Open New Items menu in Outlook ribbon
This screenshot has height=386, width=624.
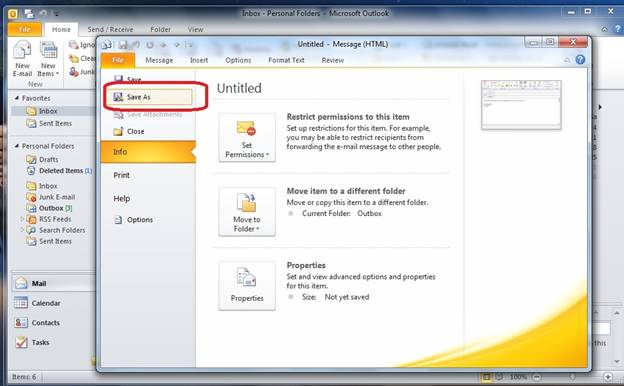click(x=48, y=59)
